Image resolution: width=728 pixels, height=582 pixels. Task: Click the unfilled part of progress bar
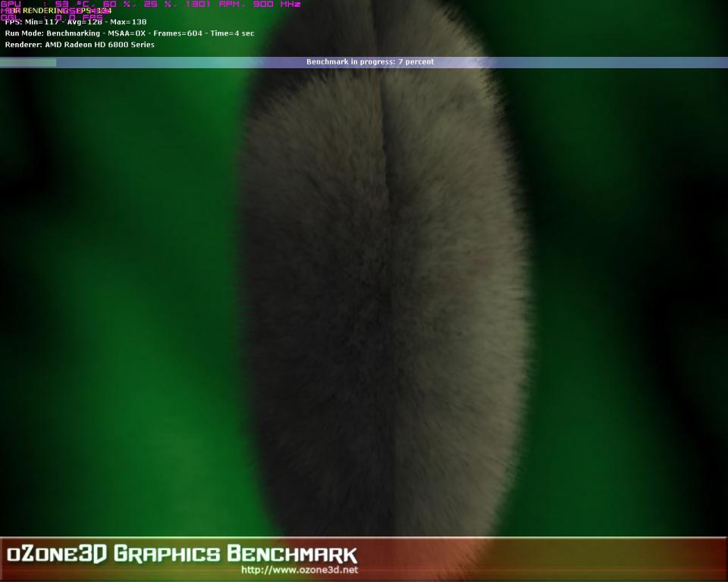[392, 62]
